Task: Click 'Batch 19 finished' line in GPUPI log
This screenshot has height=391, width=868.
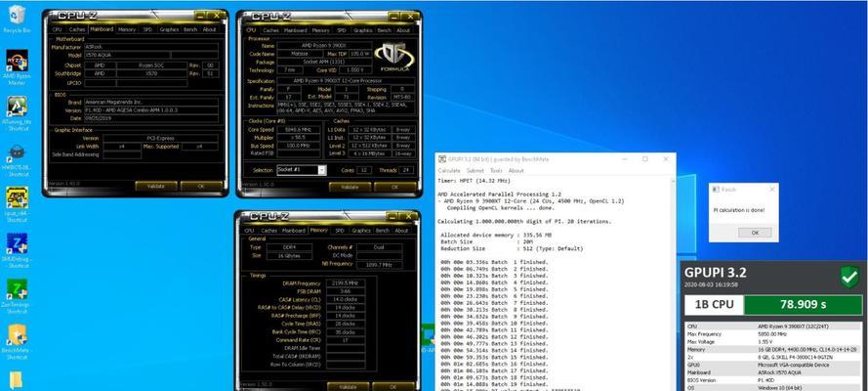Action: (x=495, y=384)
